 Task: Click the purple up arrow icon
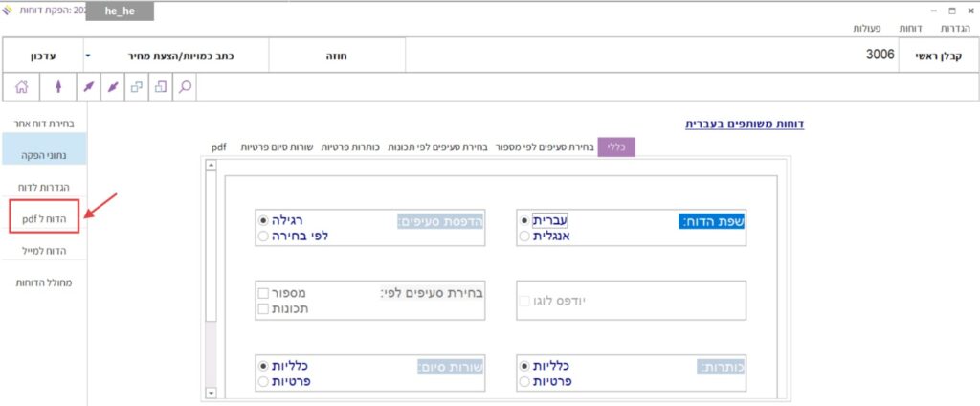coord(59,86)
